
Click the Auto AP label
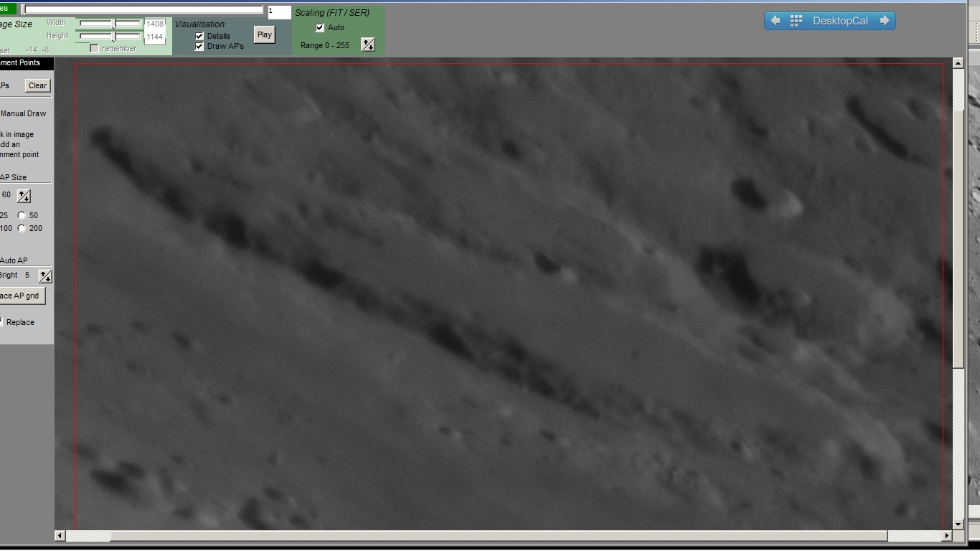(14, 260)
